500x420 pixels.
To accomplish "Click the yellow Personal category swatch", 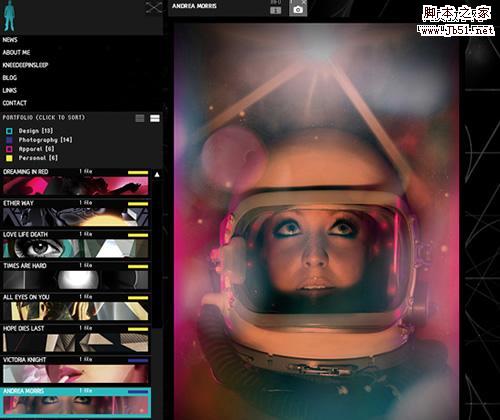I will [9, 158].
